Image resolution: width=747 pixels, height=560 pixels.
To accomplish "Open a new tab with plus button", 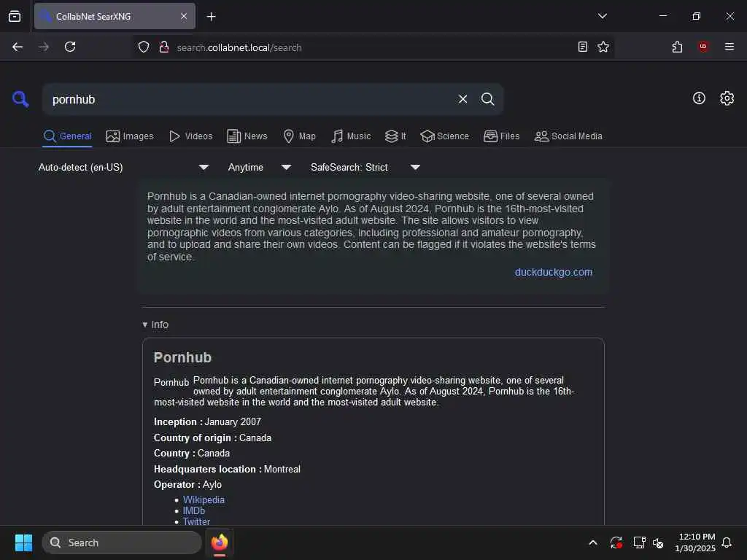I will tap(211, 17).
